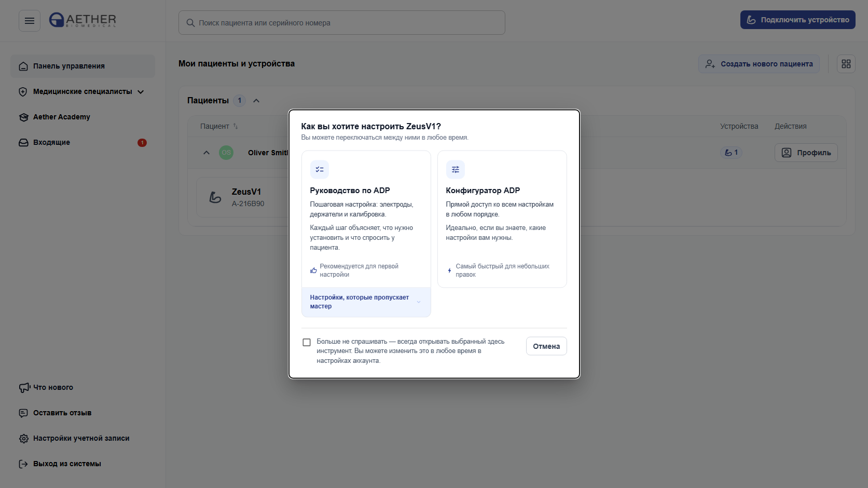Click the graduation cap Academy icon

pyautogui.click(x=23, y=117)
